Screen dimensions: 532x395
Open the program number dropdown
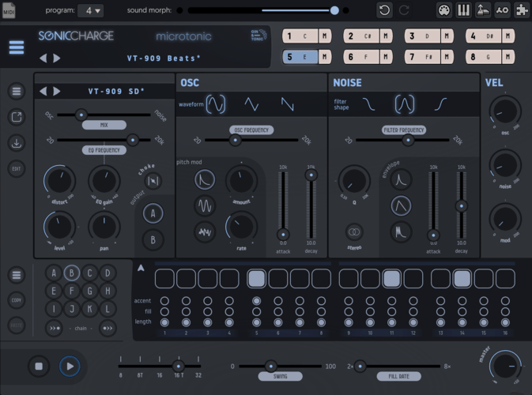coord(90,10)
